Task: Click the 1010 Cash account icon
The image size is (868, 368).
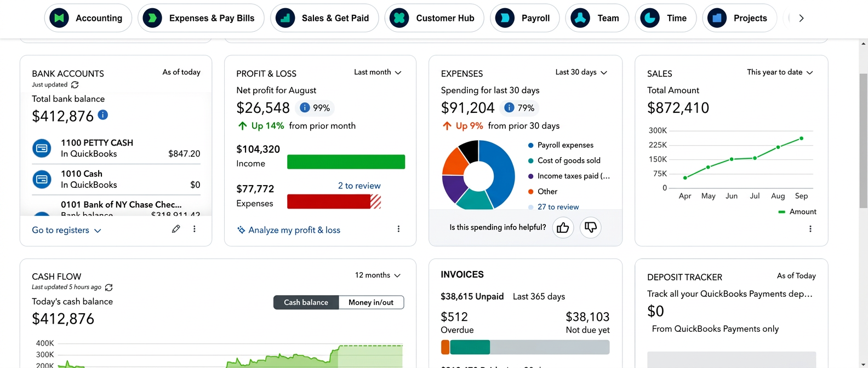Action: (42, 179)
